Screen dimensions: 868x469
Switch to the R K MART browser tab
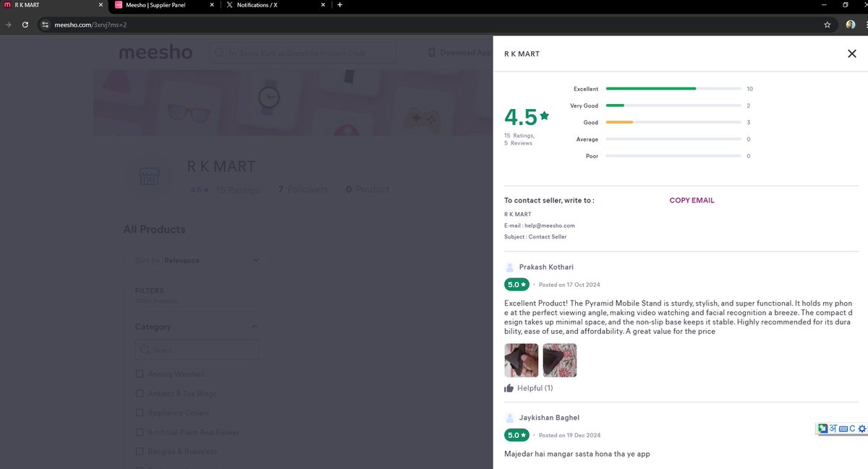tap(54, 5)
